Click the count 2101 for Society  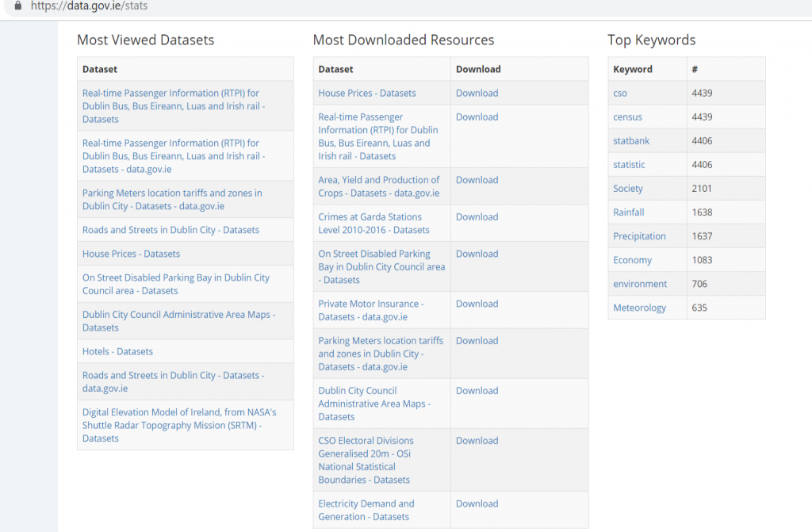(x=702, y=189)
